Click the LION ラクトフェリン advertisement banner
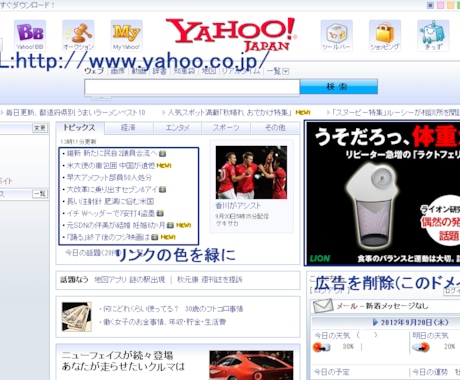This screenshot has width=460, height=380. (383, 193)
